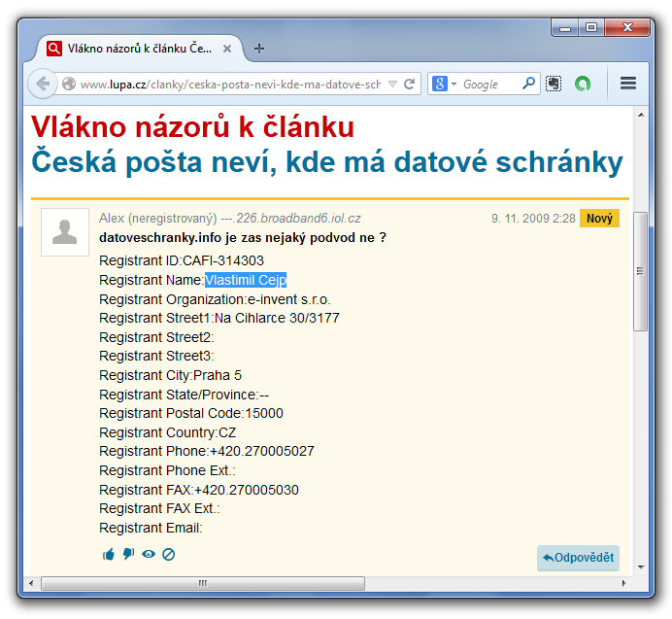Screen dimensions: 672x619
Task: Click Registrant Phone:+420.270005027 line
Action: [207, 451]
